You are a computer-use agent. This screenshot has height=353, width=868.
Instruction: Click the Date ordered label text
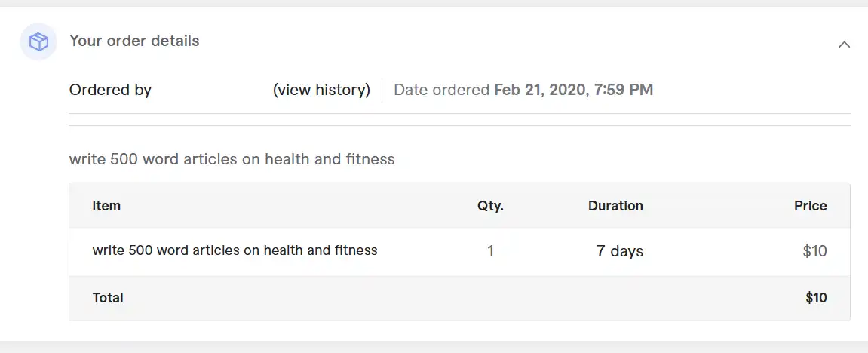click(442, 90)
